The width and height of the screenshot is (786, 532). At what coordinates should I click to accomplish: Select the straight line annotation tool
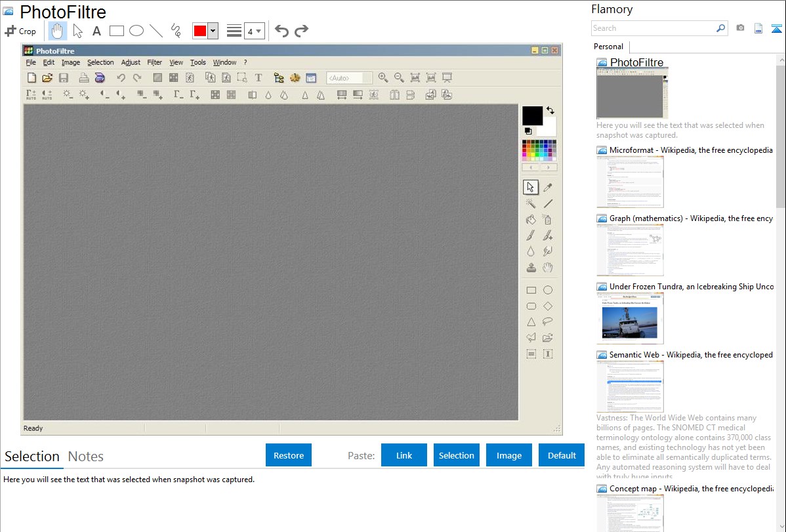[x=156, y=31]
